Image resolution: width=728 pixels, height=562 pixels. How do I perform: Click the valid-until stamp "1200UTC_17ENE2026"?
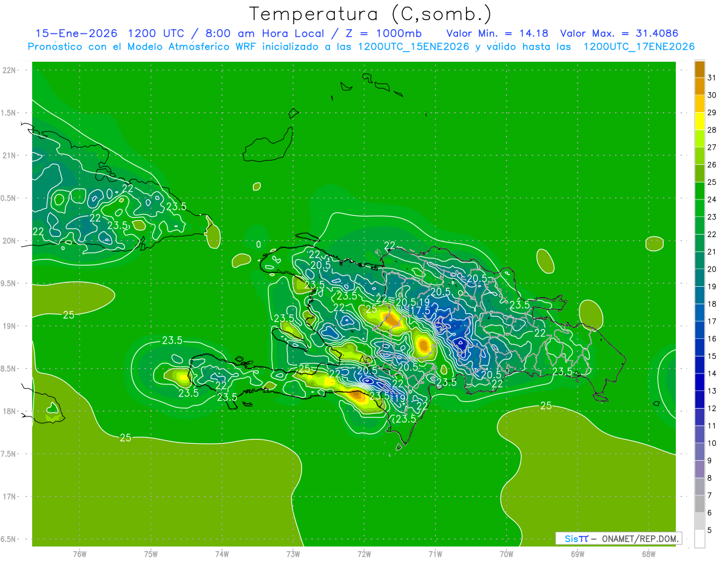pyautogui.click(x=639, y=47)
